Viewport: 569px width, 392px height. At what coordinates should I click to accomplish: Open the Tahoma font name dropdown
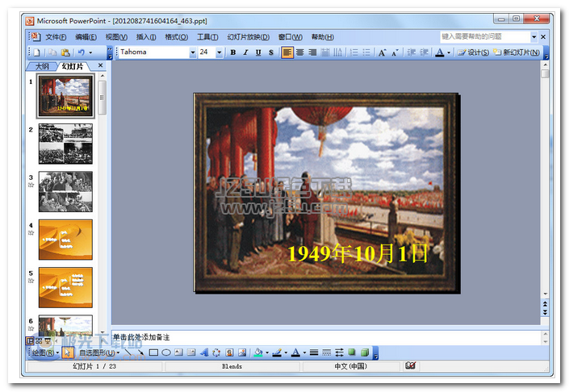193,52
